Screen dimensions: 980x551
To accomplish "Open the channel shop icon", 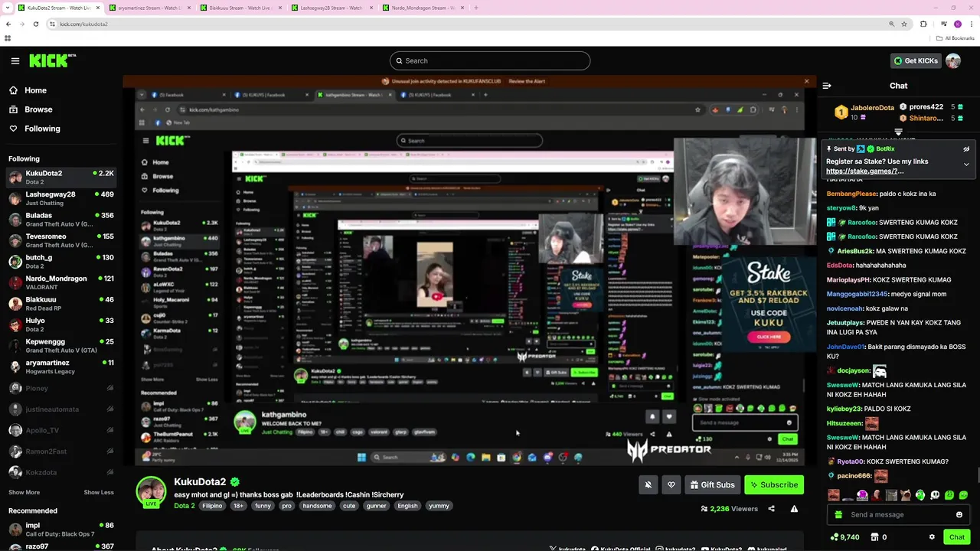I will click(879, 537).
